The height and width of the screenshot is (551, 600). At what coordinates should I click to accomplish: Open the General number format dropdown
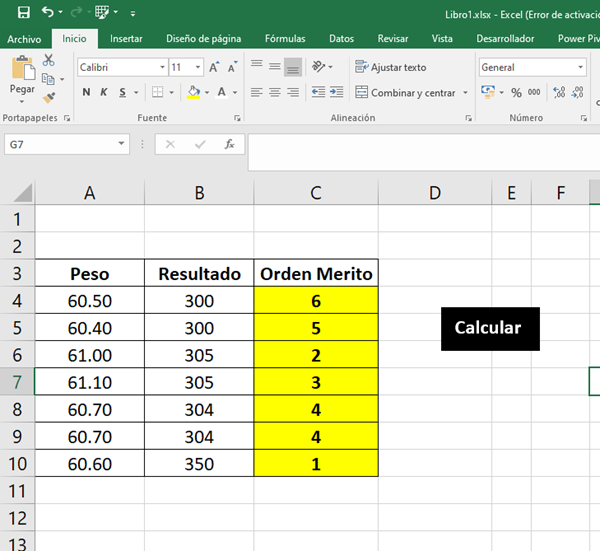coord(580,67)
